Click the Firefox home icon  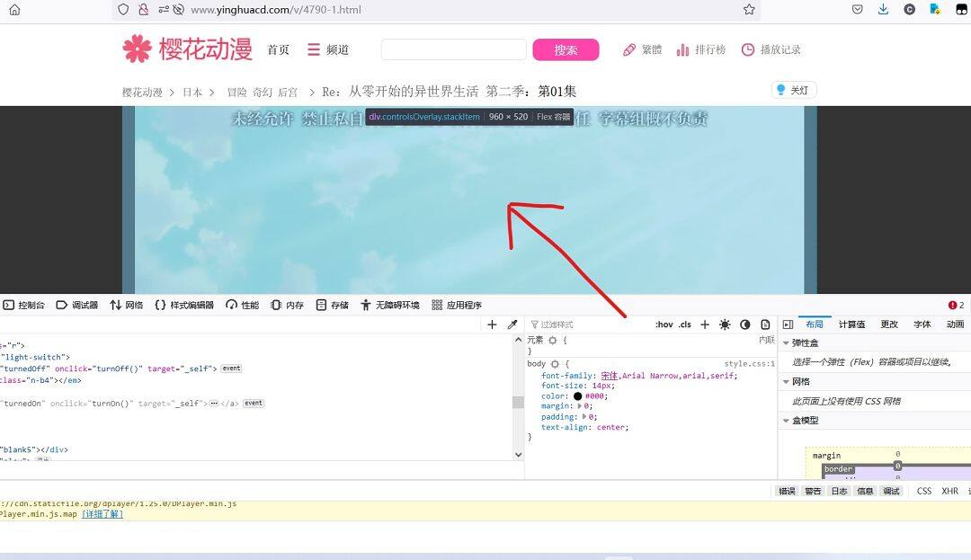pyautogui.click(x=14, y=10)
